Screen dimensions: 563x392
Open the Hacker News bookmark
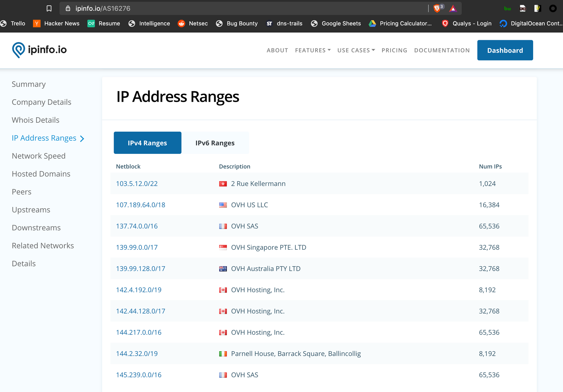56,23
